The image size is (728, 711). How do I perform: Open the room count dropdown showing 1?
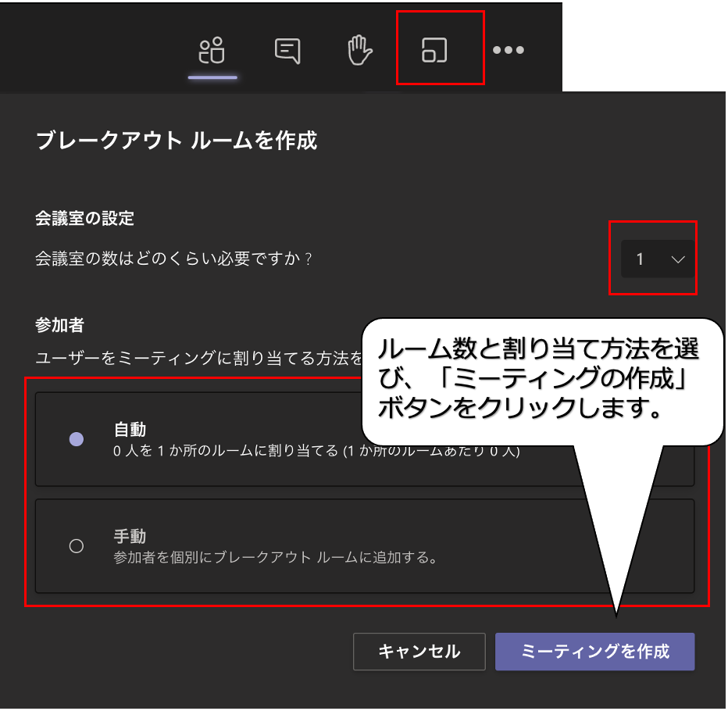tap(656, 259)
